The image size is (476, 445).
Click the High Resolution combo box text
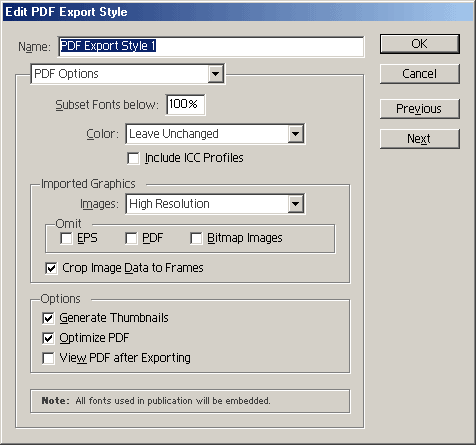coord(169,204)
